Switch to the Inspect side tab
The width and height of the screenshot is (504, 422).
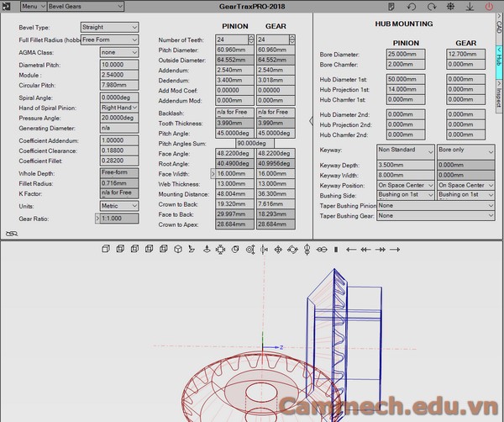pyautogui.click(x=499, y=96)
